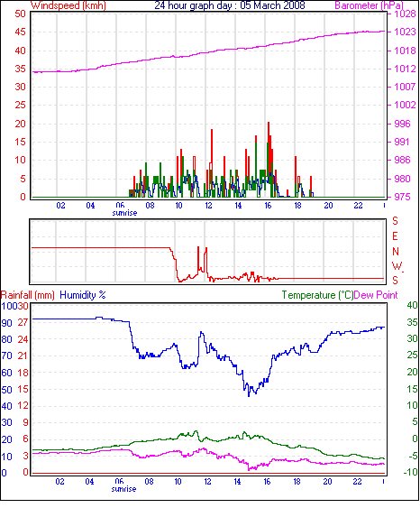Image resolution: width=420 pixels, height=508 pixels.
Task: Click the Humidity % legend label
Action: (x=83, y=295)
